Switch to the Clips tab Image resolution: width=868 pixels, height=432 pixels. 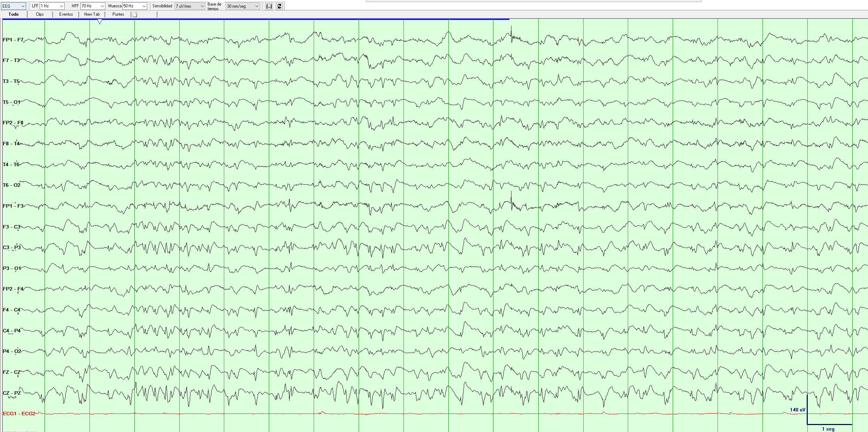pos(40,14)
